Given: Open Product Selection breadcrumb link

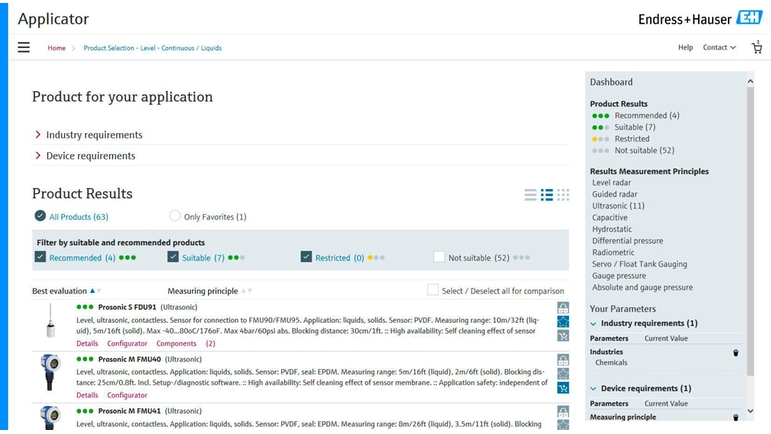Looking at the screenshot, I should pyautogui.click(x=152, y=48).
